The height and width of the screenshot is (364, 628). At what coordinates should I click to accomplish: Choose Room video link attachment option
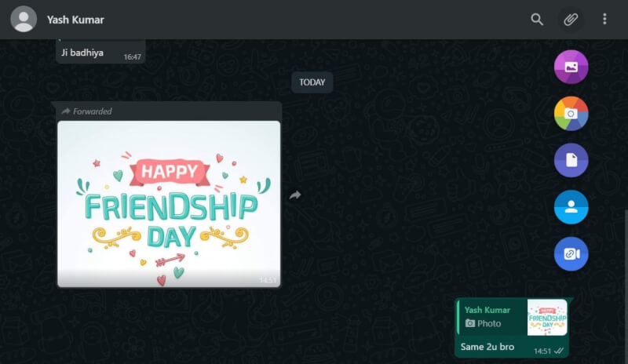(571, 254)
